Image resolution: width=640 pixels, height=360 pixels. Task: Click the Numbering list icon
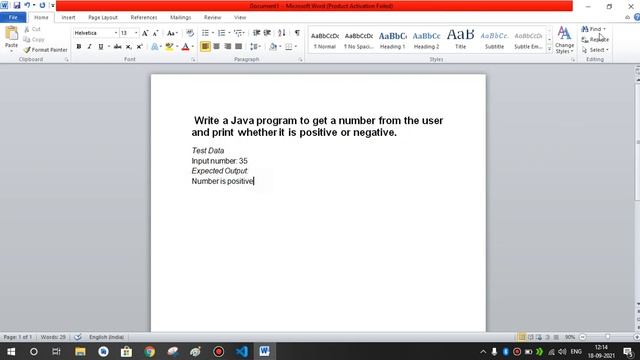coord(222,33)
